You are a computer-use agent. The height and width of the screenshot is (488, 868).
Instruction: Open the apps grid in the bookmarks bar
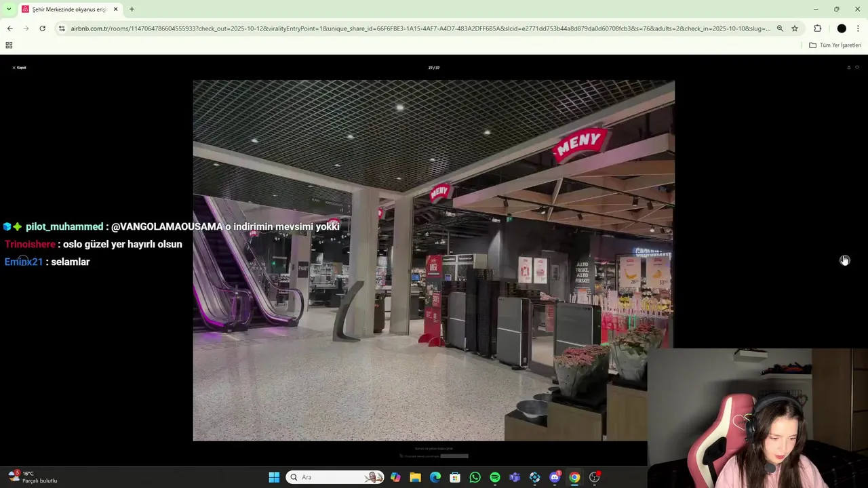[9, 45]
